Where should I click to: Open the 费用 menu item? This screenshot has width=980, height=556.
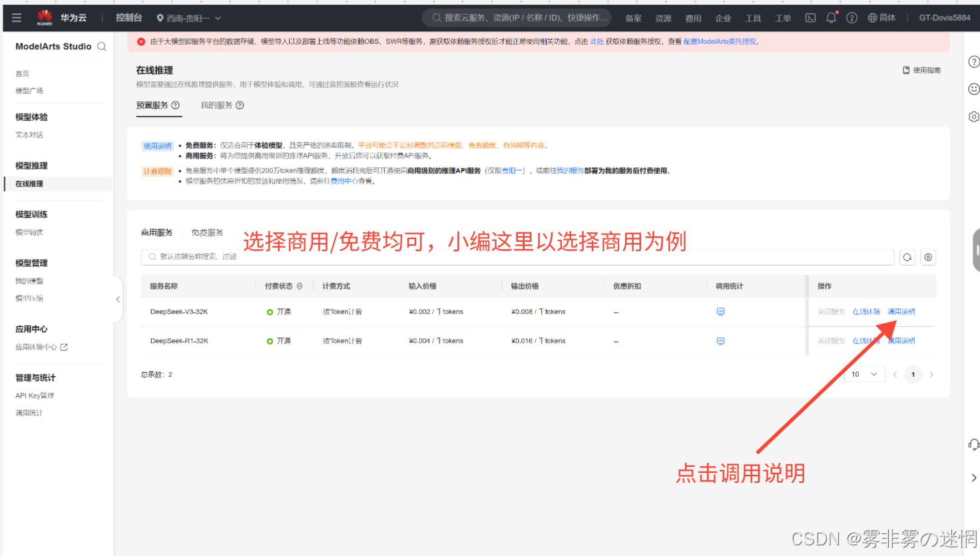693,19
